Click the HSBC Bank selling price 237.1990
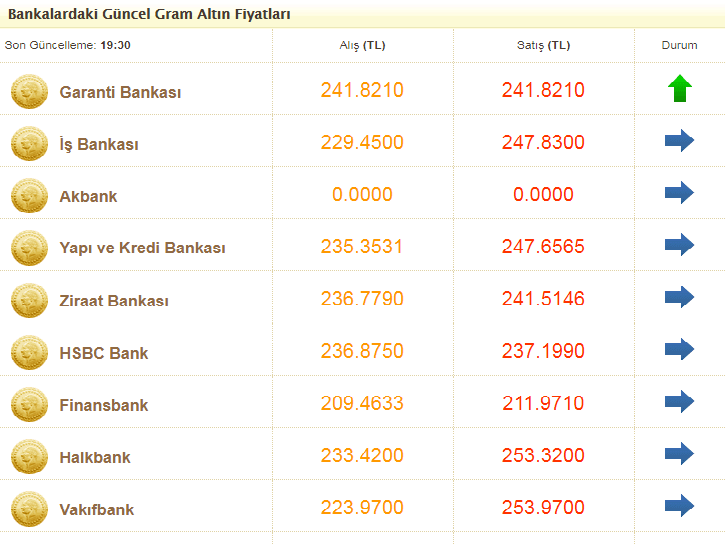Image resolution: width=725 pixels, height=544 pixels. click(x=543, y=351)
